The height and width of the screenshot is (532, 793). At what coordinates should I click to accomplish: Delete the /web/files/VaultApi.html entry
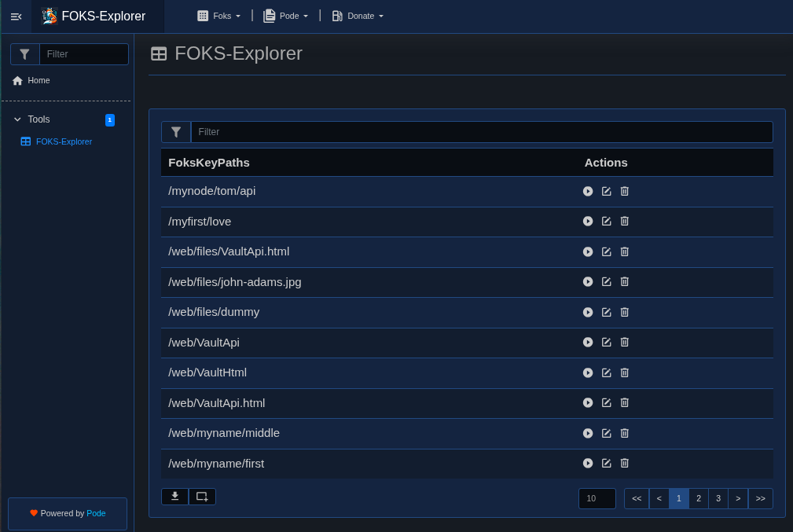pyautogui.click(x=625, y=251)
